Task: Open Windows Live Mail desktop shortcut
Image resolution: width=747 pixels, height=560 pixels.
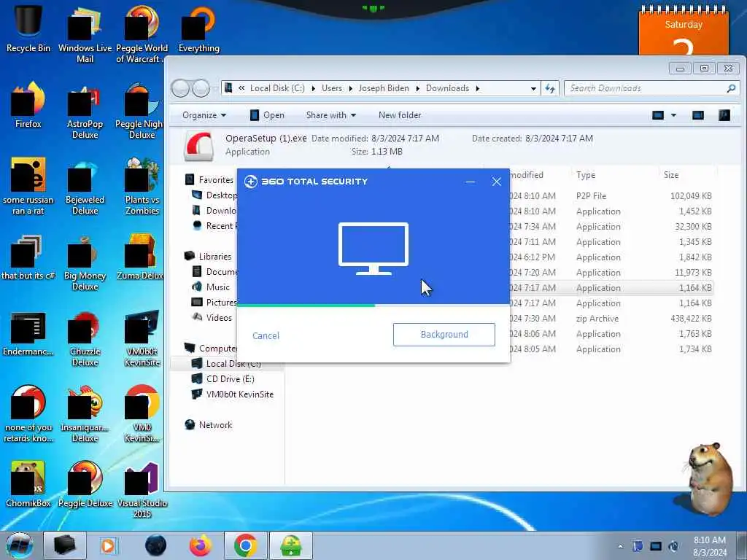Action: pos(85,34)
